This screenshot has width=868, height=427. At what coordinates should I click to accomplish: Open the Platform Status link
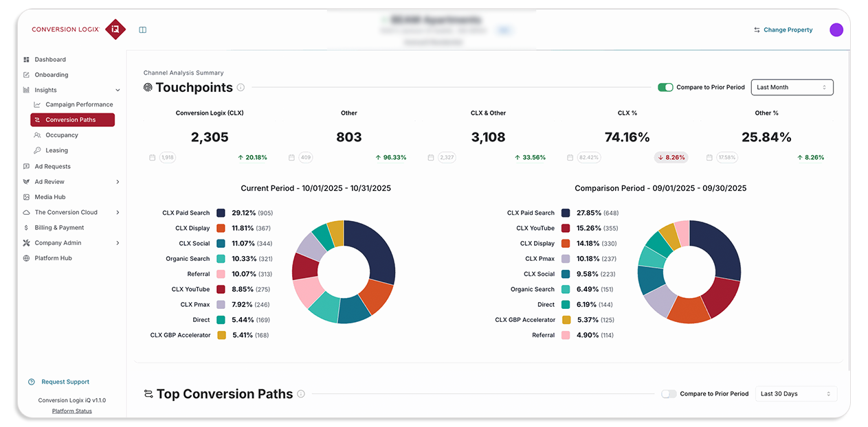(72, 411)
